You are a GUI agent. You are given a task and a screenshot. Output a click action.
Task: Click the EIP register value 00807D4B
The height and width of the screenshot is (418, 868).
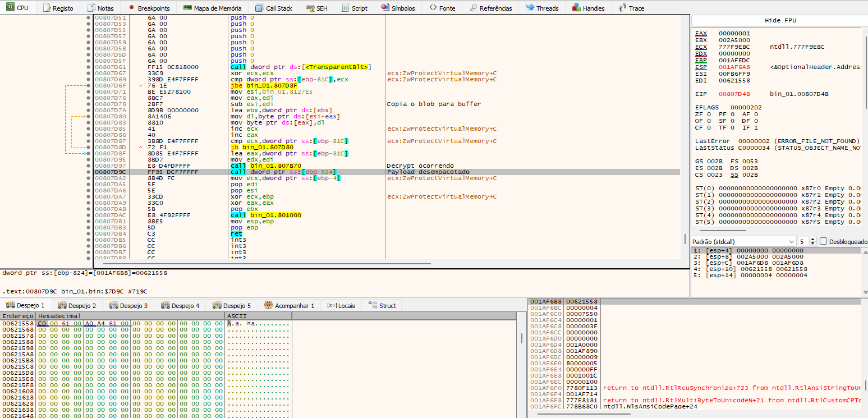[x=734, y=94]
